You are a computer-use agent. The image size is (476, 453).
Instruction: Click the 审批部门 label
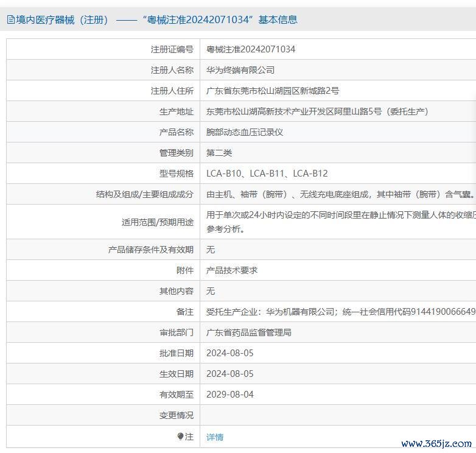pyautogui.click(x=176, y=332)
